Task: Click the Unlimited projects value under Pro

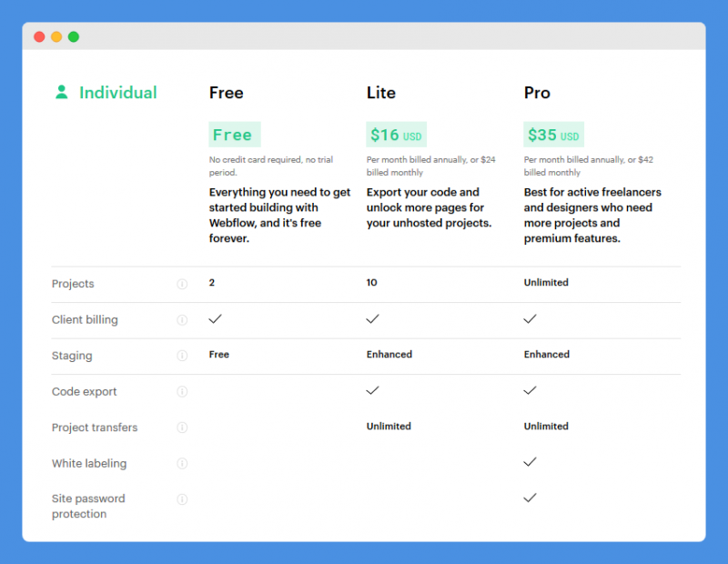Action: click(x=546, y=282)
